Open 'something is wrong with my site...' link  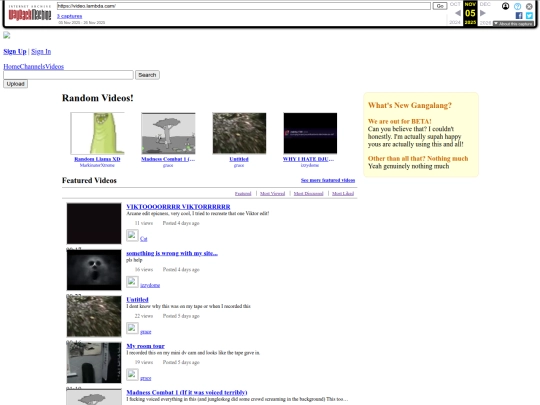pyautogui.click(x=172, y=253)
